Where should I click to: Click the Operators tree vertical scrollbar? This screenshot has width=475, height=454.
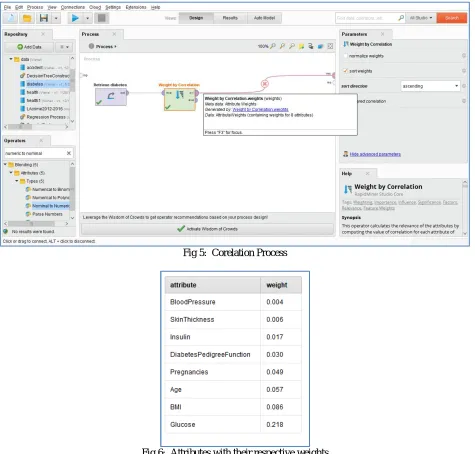click(72, 190)
